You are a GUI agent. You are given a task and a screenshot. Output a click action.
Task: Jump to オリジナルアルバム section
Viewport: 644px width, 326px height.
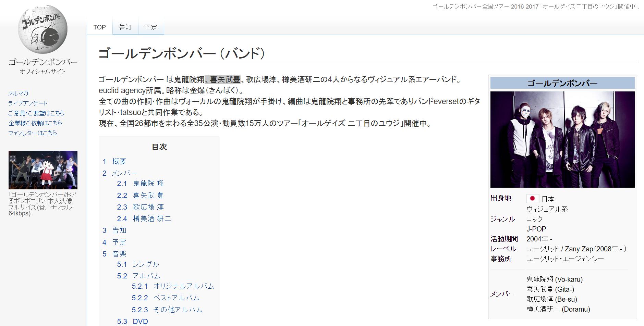[x=184, y=286]
